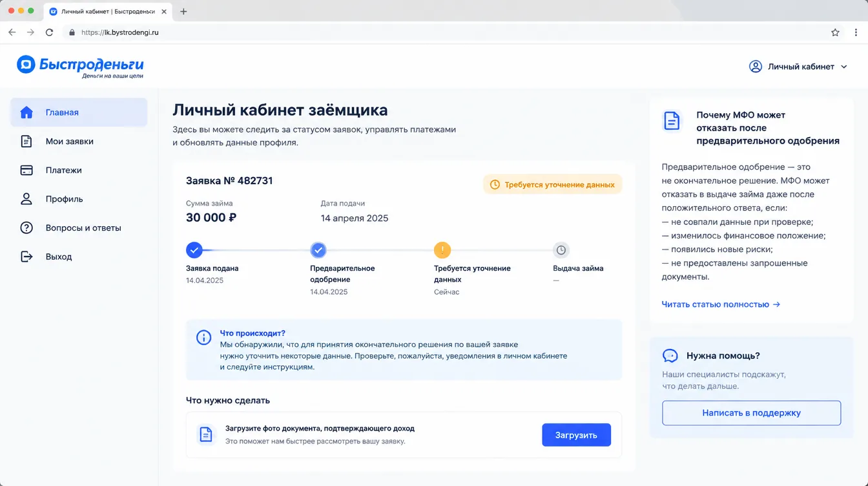Close the browser tab with X
868x486 pixels.
[x=163, y=12]
